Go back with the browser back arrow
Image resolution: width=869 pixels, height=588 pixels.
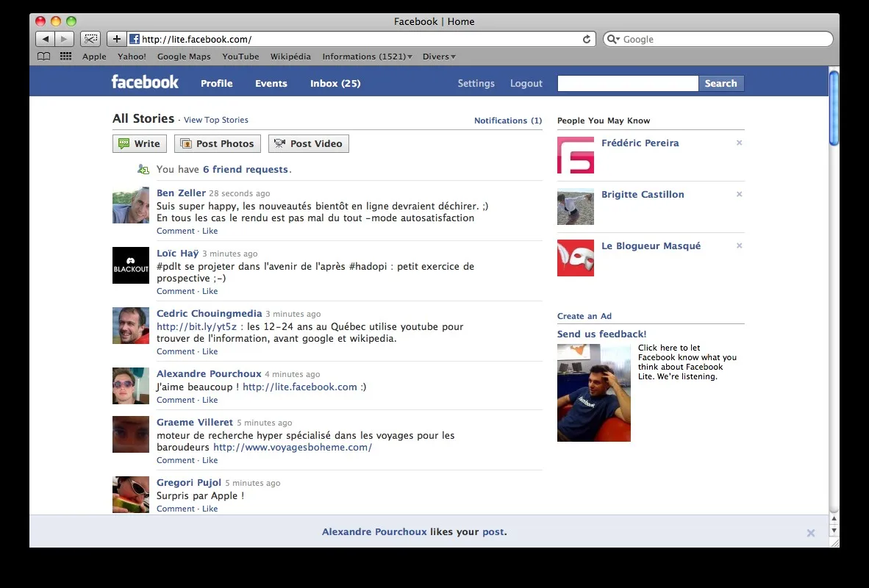[x=46, y=39]
